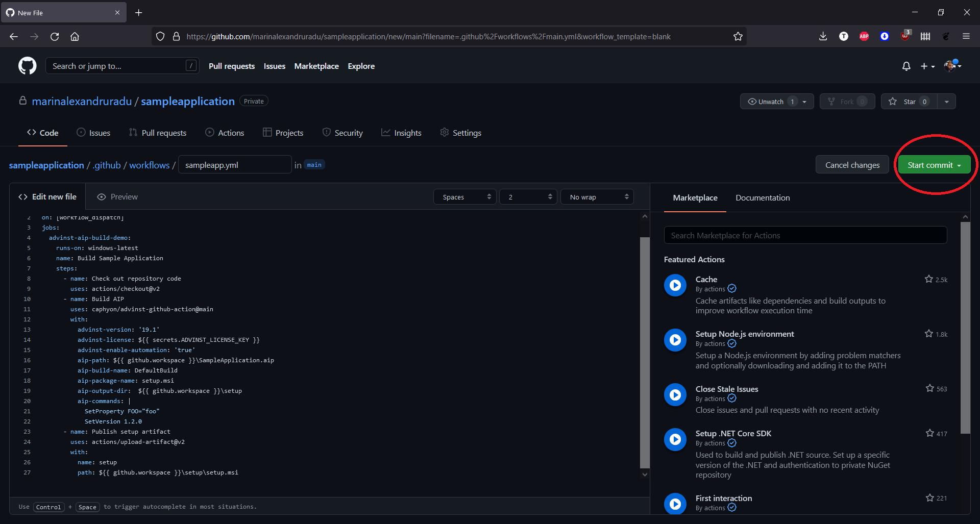980x524 pixels.
Task: Click the blue download extension icon
Action: tap(885, 36)
